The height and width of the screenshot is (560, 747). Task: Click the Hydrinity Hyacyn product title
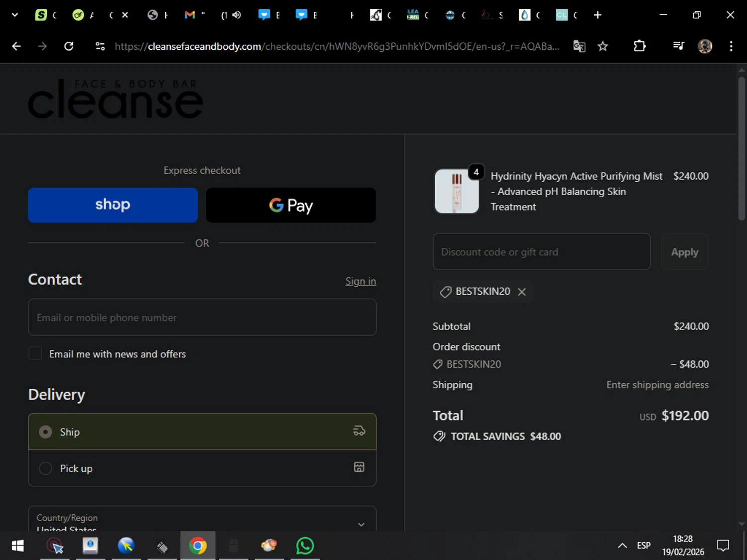pos(577,192)
